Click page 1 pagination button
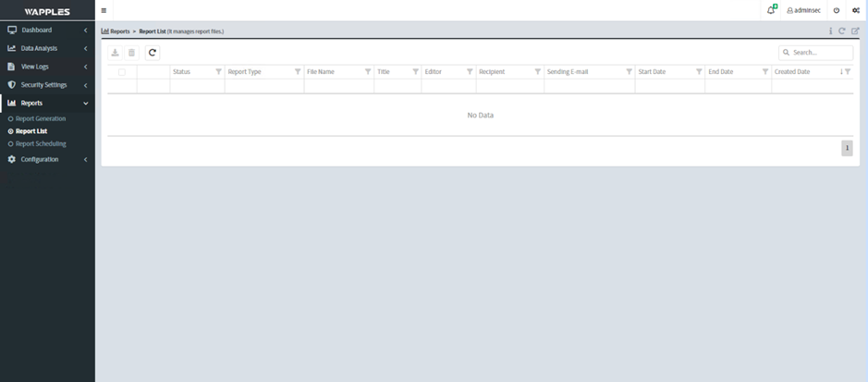Image resolution: width=868 pixels, height=382 pixels. coord(847,148)
